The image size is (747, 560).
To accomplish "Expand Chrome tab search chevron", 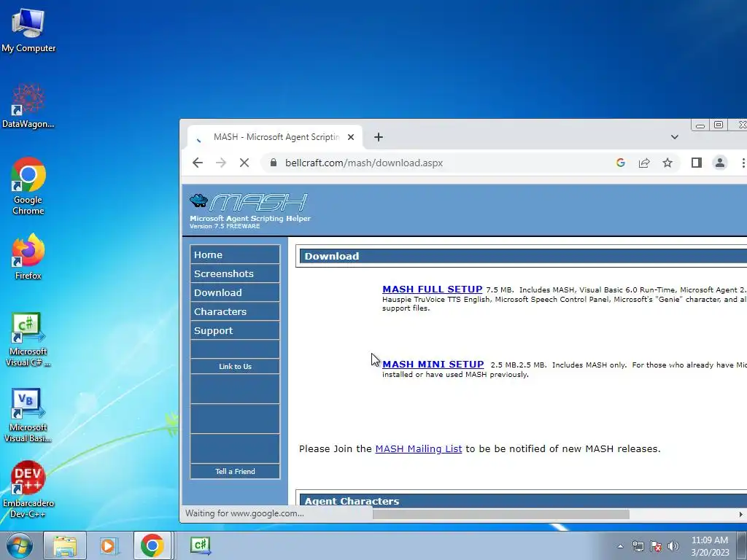I will coord(675,137).
